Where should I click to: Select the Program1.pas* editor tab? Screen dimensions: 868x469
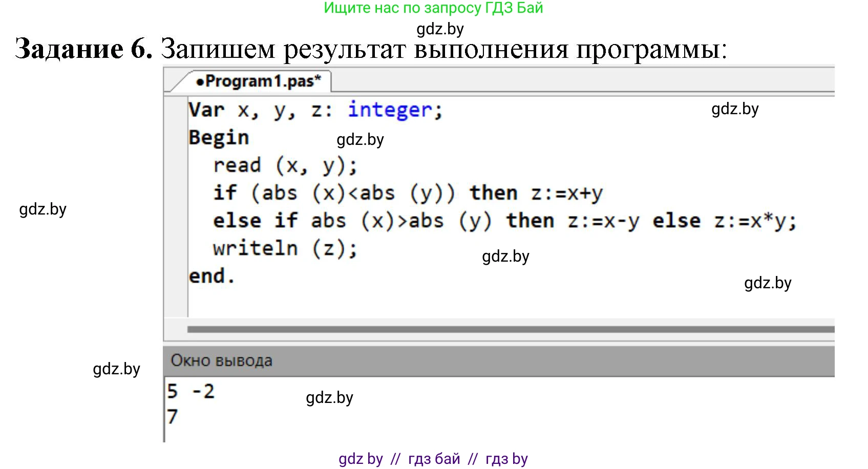pos(259,81)
